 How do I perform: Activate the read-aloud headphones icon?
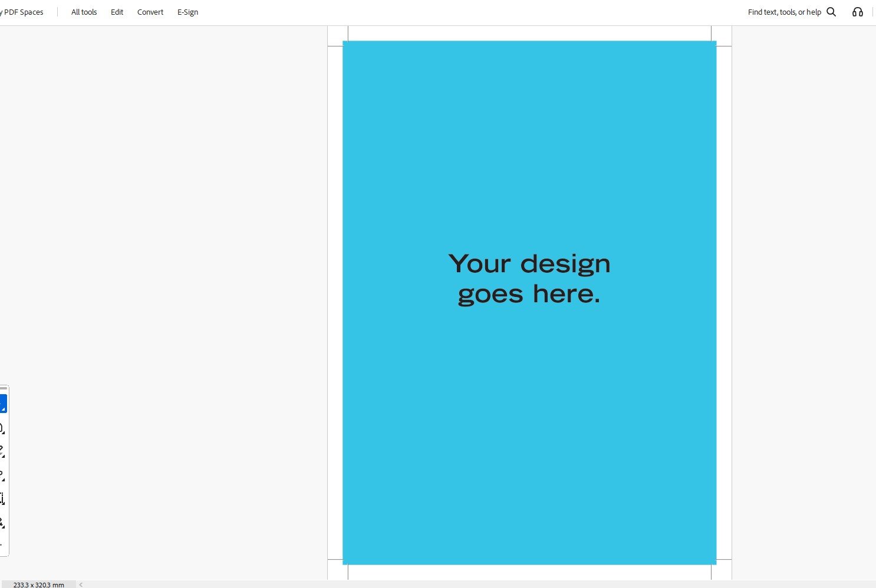[857, 12]
